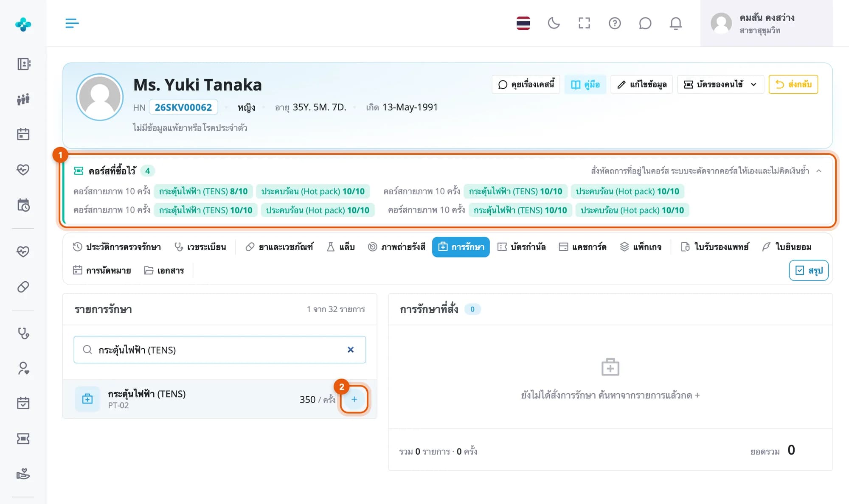This screenshot has height=504, width=849.
Task: Switch to the แพ็กเกจ tab
Action: point(641,247)
